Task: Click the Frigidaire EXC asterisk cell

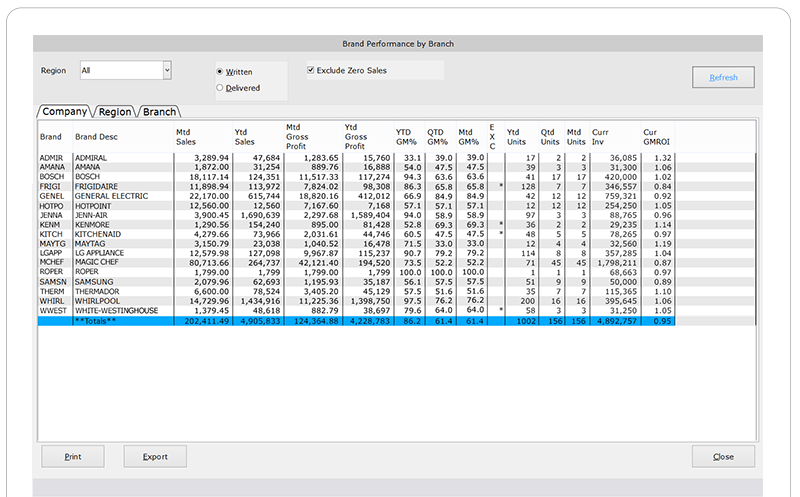Action: click(496, 186)
